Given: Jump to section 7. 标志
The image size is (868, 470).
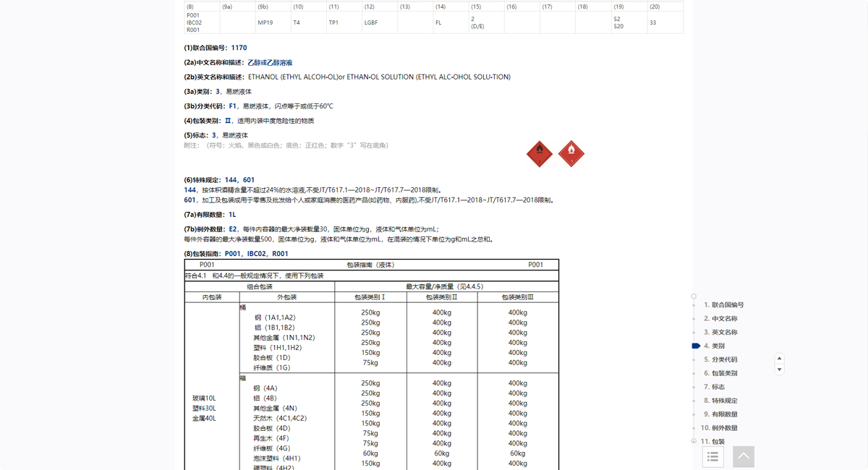Looking at the screenshot, I should pos(715,388).
